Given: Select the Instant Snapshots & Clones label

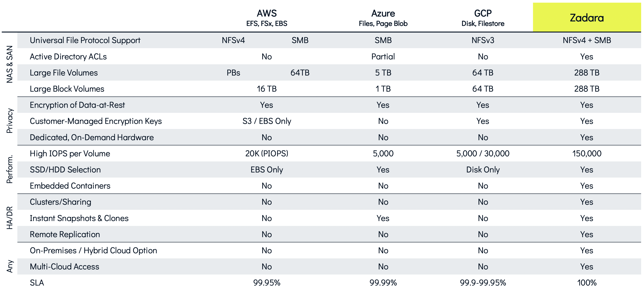Looking at the screenshot, I should click(79, 218).
